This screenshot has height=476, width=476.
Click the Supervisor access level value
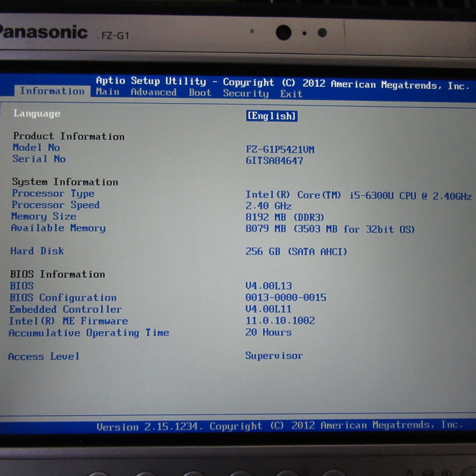tap(274, 356)
